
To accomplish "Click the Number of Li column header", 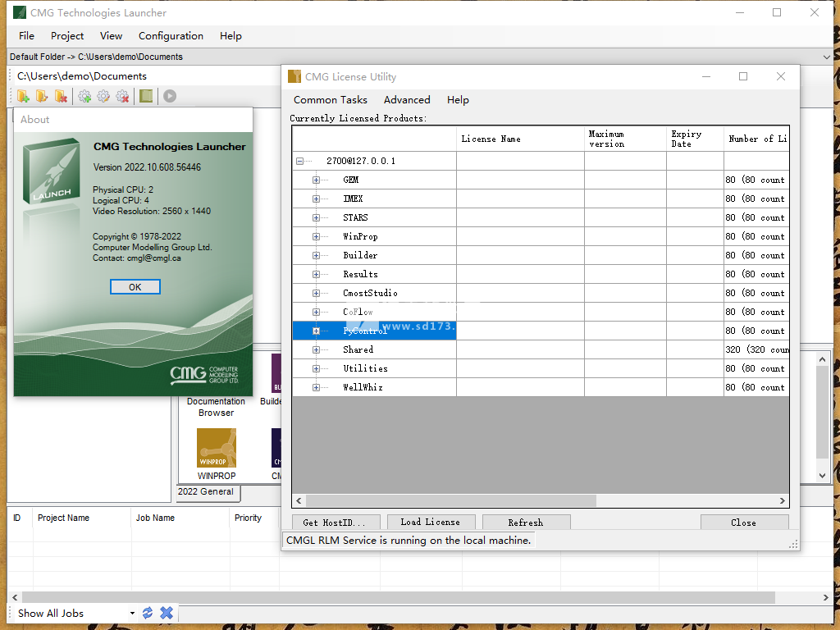I will tap(756, 139).
